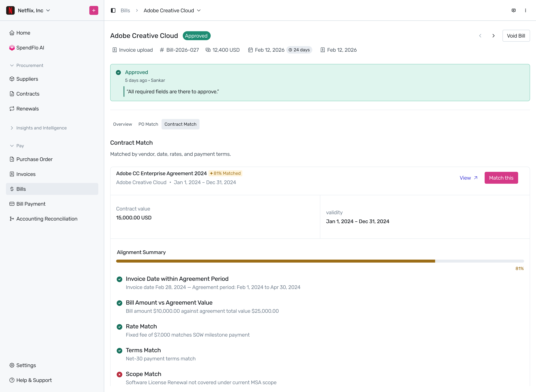The height and width of the screenshot is (392, 536).
Task: Collapse the Procurement section
Action: 26,65
